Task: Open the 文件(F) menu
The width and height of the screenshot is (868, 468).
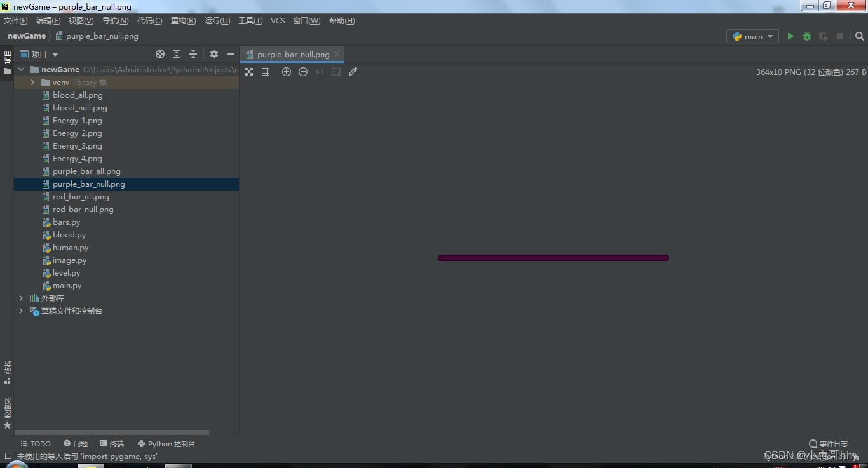Action: 16,21
